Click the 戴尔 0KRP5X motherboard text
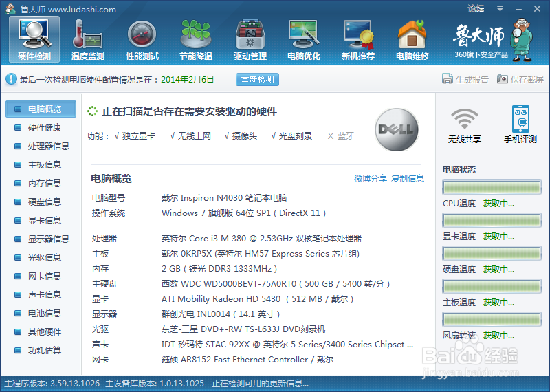 261,254
